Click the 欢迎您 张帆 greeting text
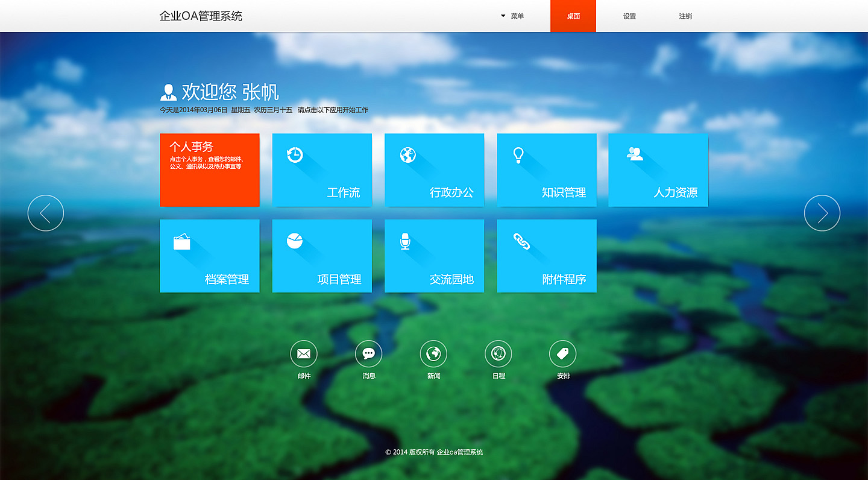Screen dimensions: 868x480 (230, 92)
